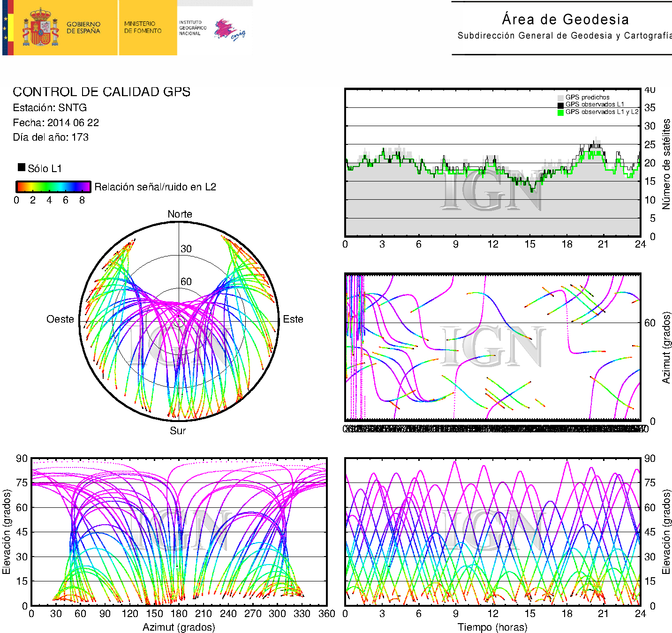Click the "8" tick under the color bar
672x633 pixels.
82,200
